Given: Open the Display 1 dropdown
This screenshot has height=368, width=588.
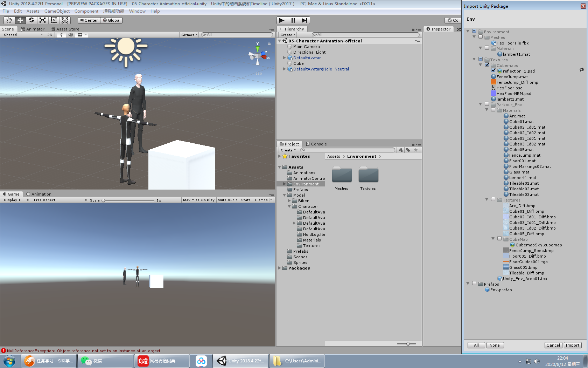Looking at the screenshot, I should point(16,200).
